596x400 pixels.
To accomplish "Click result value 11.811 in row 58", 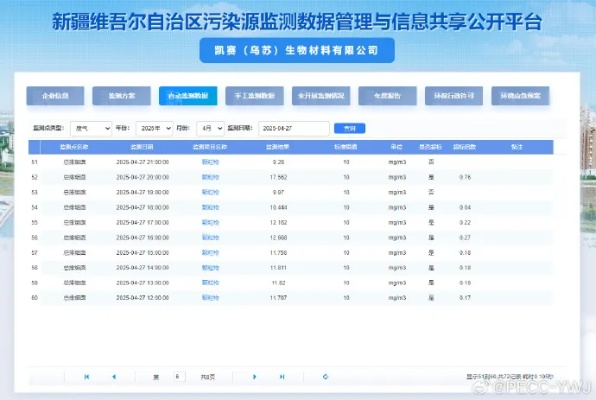I will click(x=279, y=268).
